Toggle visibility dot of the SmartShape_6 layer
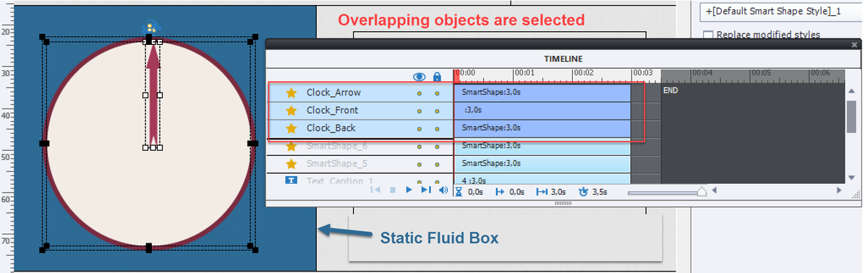868x273 pixels. (x=419, y=146)
